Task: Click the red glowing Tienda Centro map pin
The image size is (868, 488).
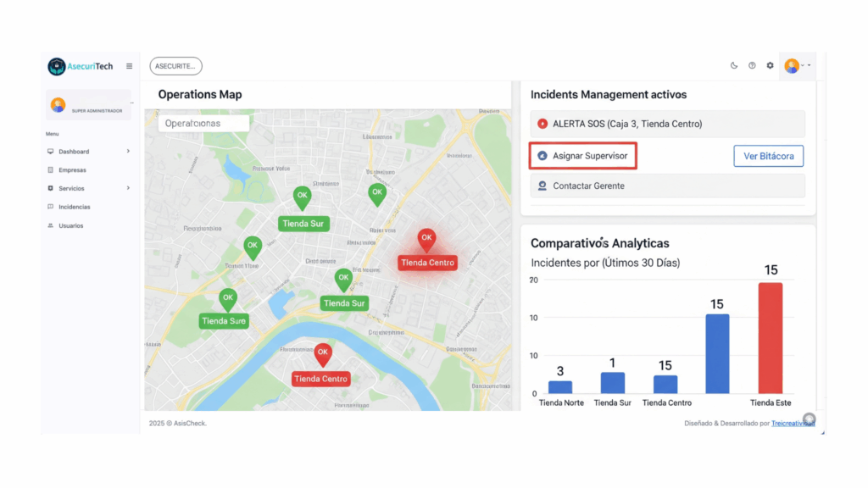Action: (x=426, y=240)
